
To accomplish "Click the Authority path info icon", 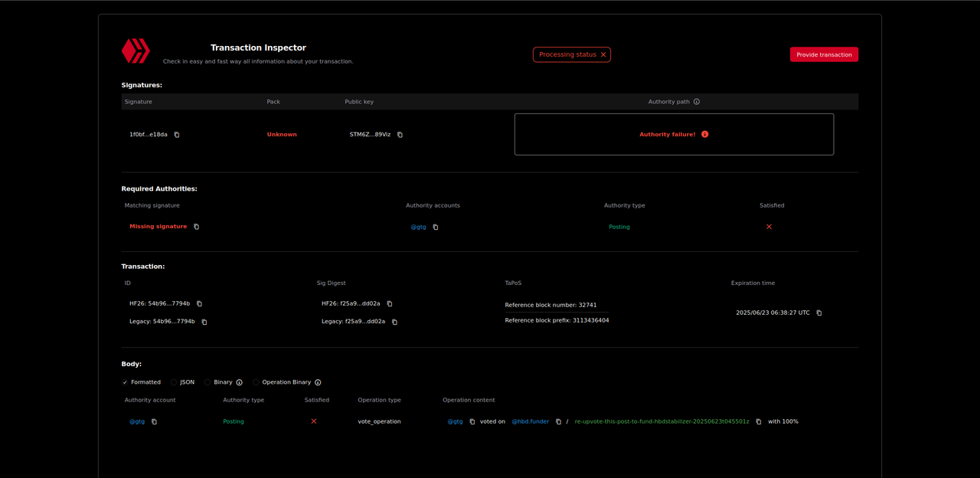I will (x=696, y=102).
